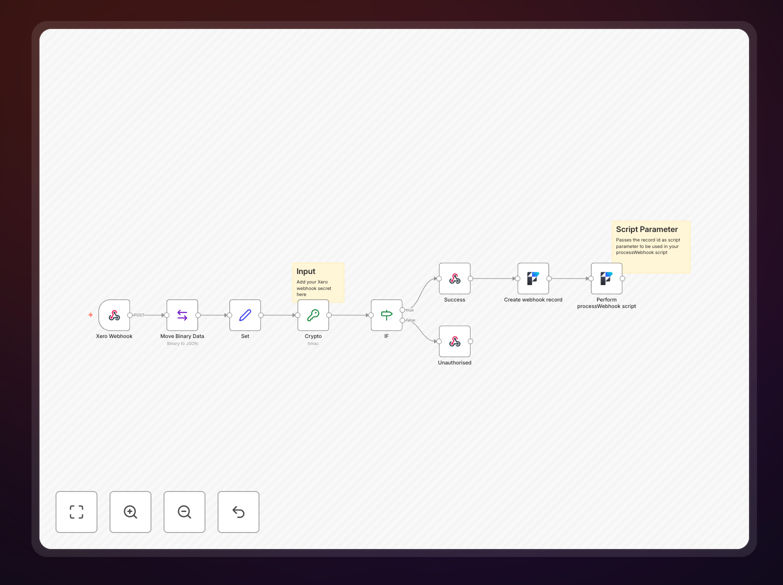
Task: Select the Perform processWebhook script node
Action: (606, 279)
